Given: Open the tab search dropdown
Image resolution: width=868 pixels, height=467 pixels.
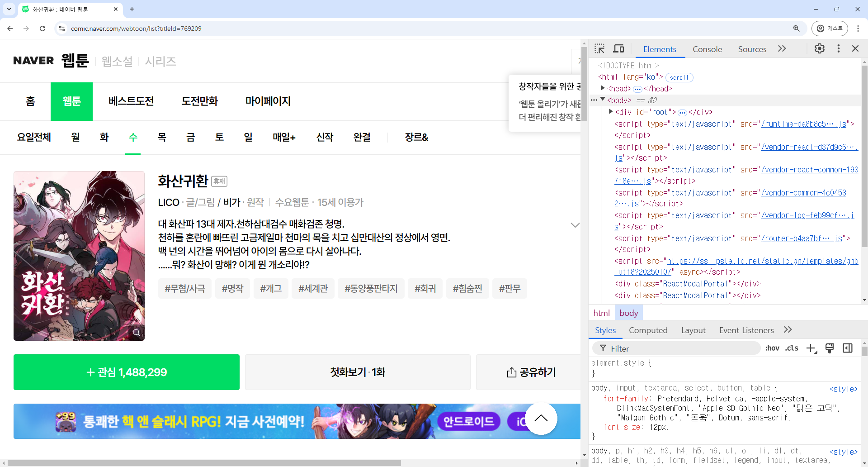Looking at the screenshot, I should pos(9,9).
